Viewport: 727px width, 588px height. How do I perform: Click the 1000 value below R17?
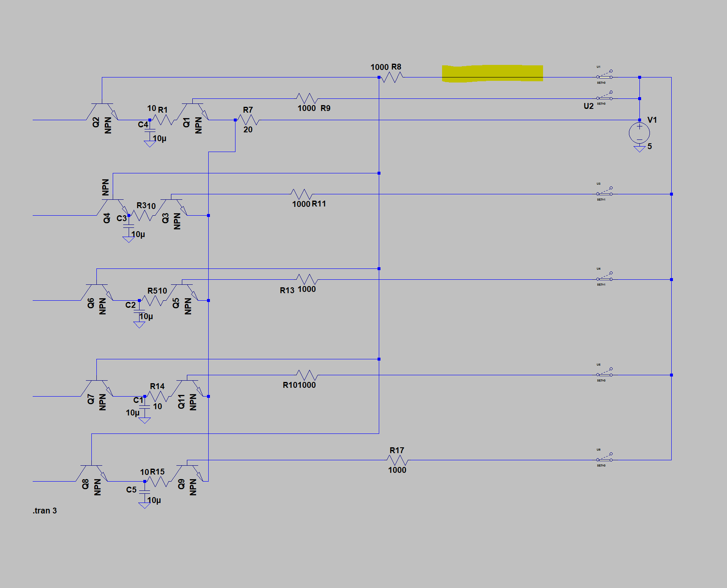point(397,470)
